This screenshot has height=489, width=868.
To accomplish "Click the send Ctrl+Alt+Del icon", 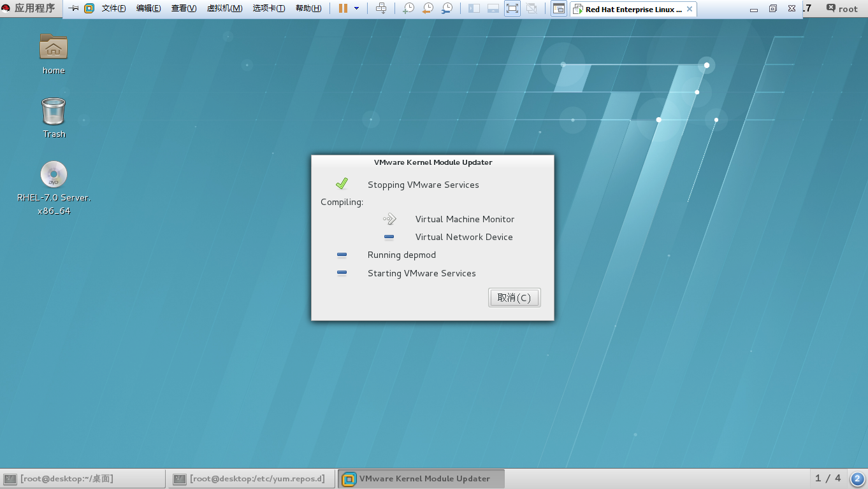I will [381, 8].
